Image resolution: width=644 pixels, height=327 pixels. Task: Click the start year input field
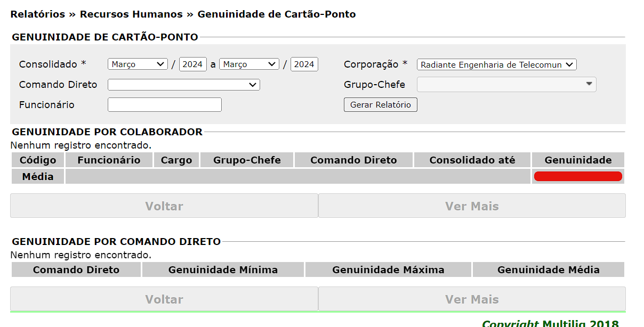coord(192,64)
